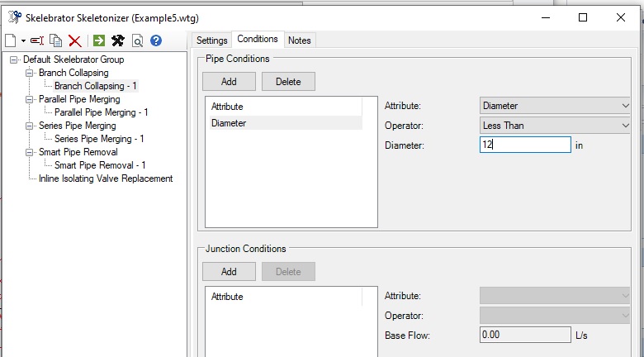
Task: Click the Duplicate operation toolbar icon
Action: coord(55,40)
